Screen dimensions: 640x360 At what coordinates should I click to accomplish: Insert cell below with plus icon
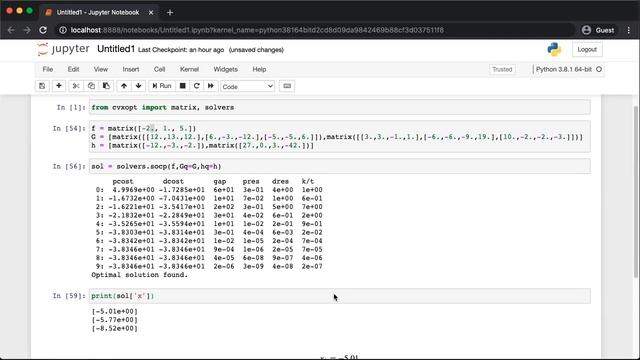[x=59, y=86]
